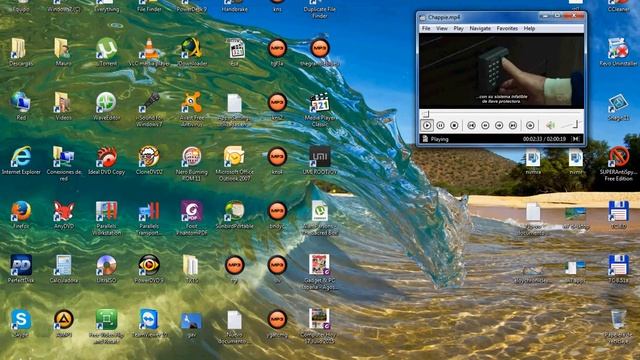Viewport: 640px width, 360px height.
Task: Open the Play menu in the player
Action: pos(458,28)
